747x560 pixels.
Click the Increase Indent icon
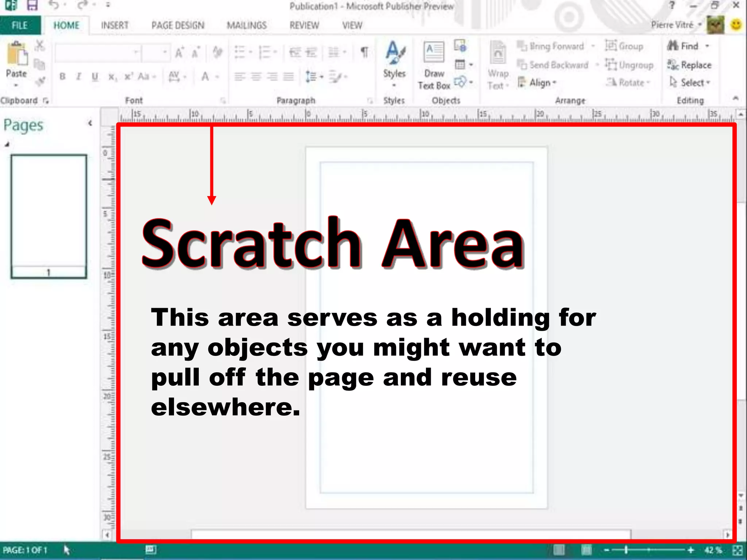[311, 52]
